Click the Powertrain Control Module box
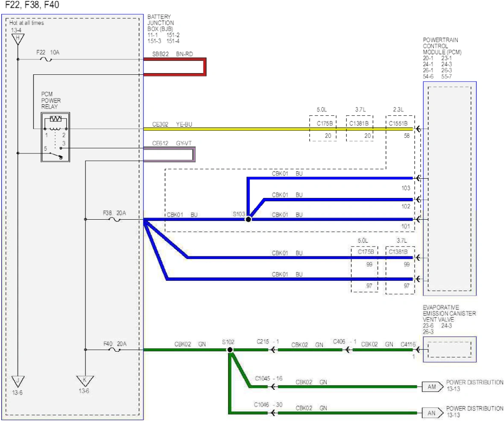 click(450, 188)
